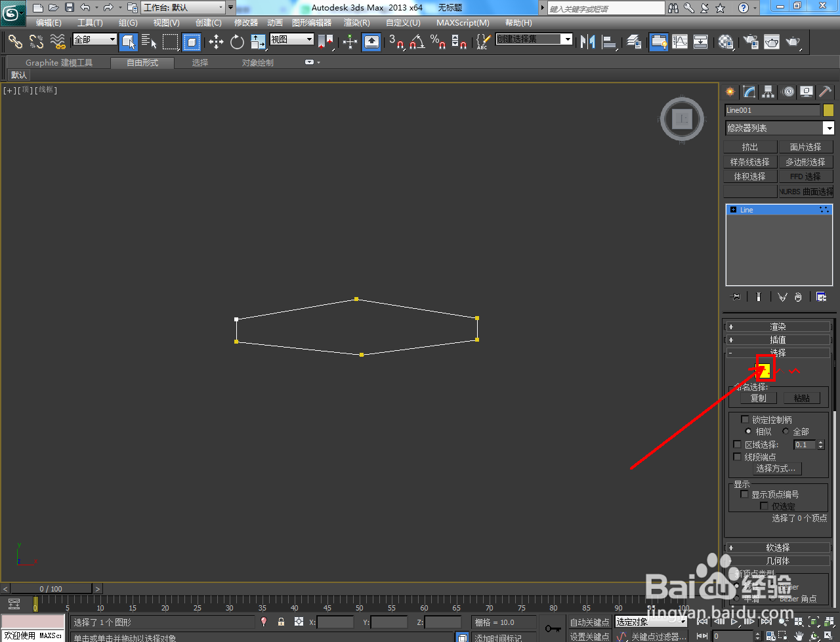
Task: Open the Schematic View icon
Action: click(x=701, y=42)
